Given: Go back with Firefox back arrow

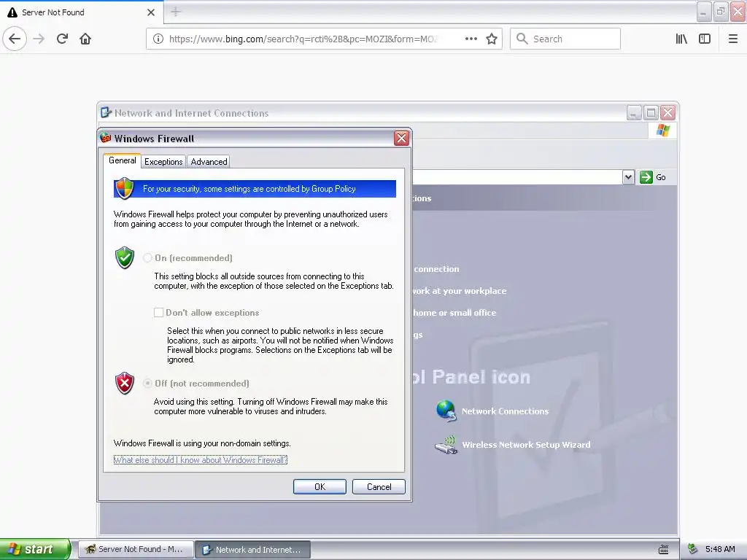Looking at the screenshot, I should point(15,39).
